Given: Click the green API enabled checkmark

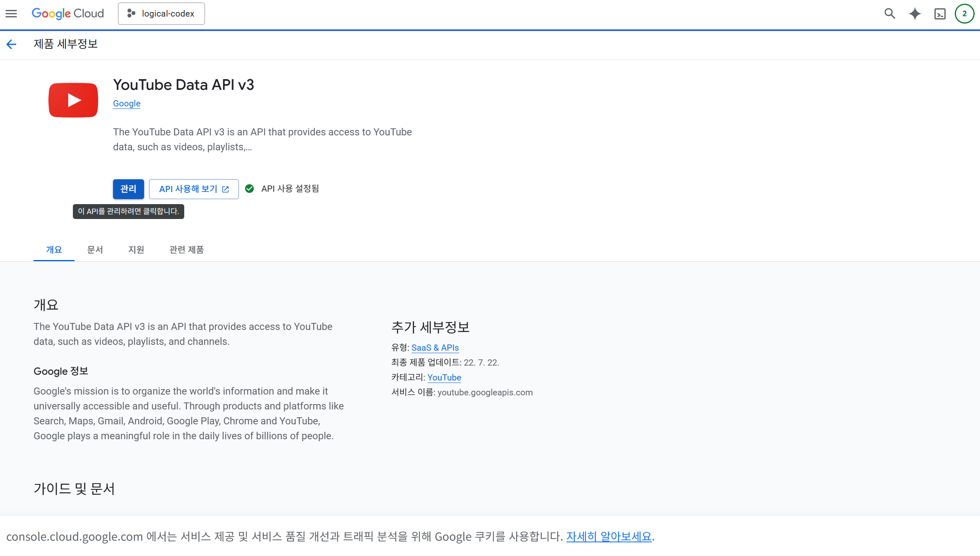Looking at the screenshot, I should point(249,189).
